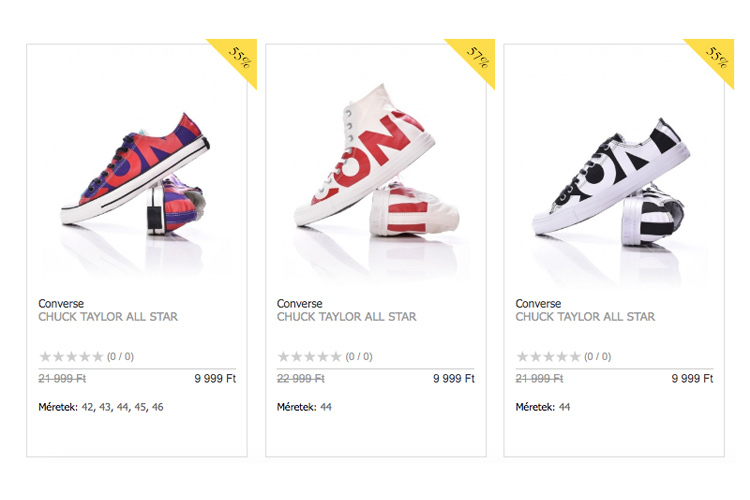Open Chuck Taylor All Star link in middle card
750x500 pixels.
[x=347, y=317]
